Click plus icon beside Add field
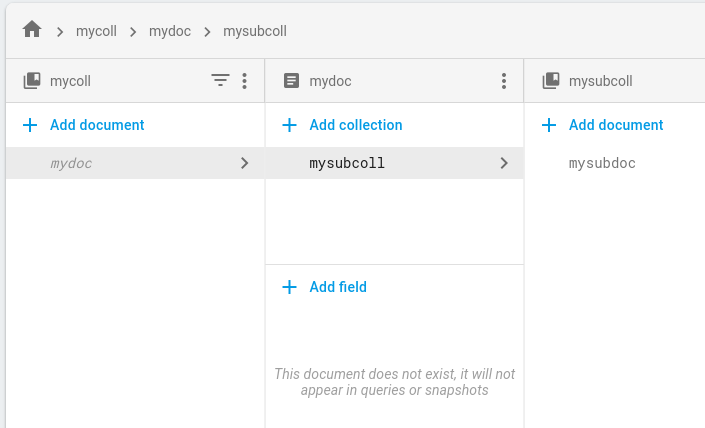705x428 pixels. click(290, 287)
